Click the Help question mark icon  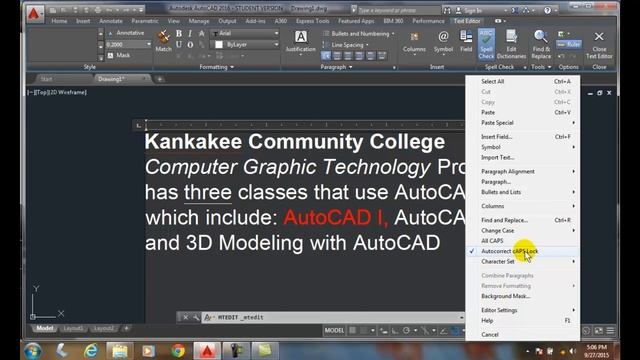[547, 10]
